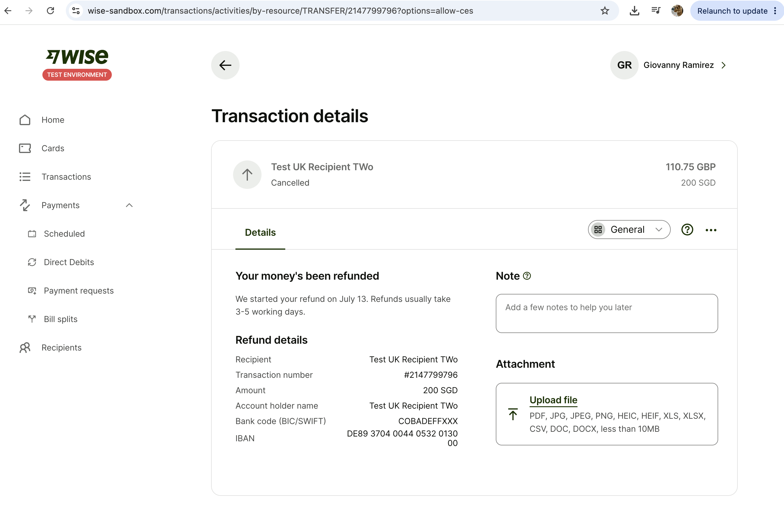Click the Bill splits icon
784x532 pixels.
(x=32, y=319)
